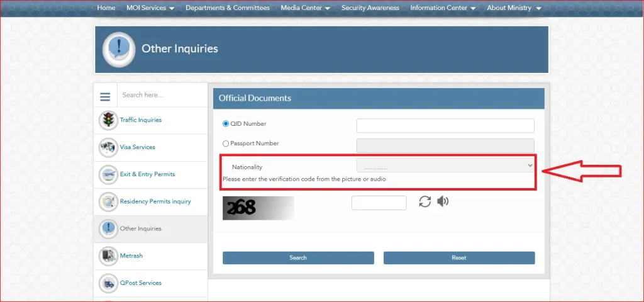The image size is (644, 302).
Task: Click the Residency Permits inquiry magnifier icon
Action: (x=108, y=202)
